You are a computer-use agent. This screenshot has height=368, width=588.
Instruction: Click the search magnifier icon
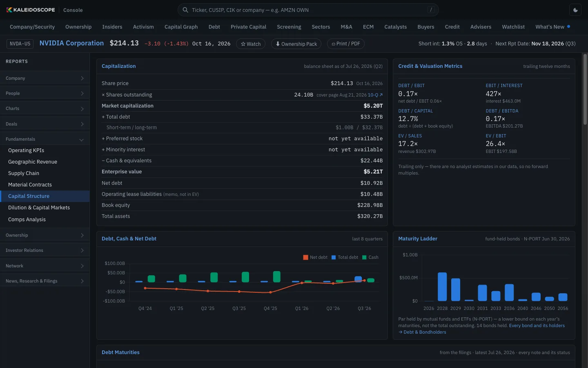point(185,10)
